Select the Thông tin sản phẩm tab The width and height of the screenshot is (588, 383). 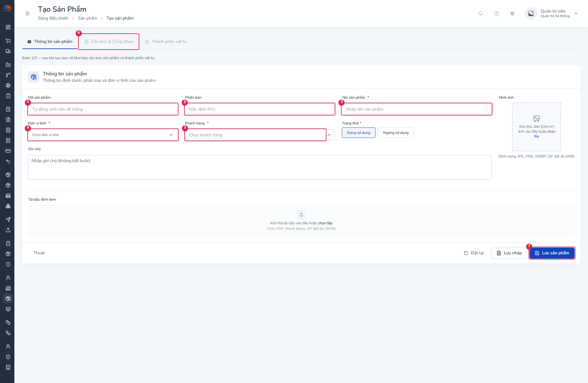click(50, 42)
